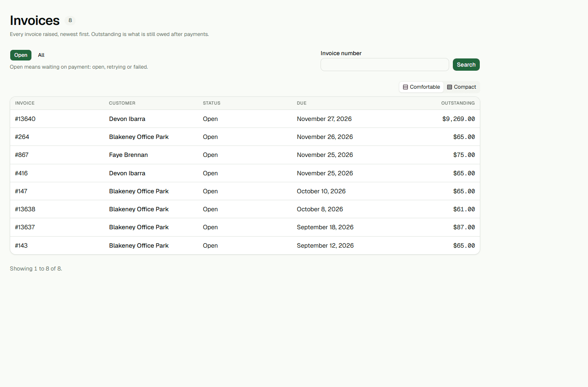The width and height of the screenshot is (588, 387).
Task: Open invoice #147
Action: pyautogui.click(x=21, y=191)
